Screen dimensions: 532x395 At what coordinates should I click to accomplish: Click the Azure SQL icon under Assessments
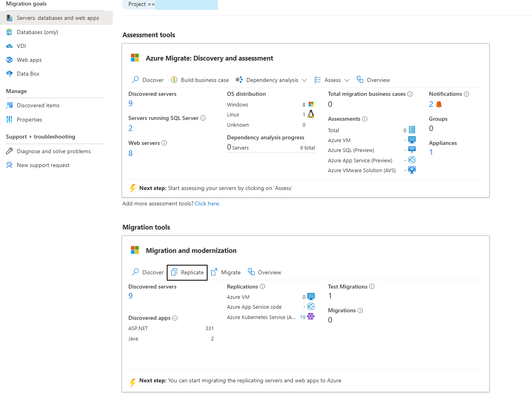412,149
